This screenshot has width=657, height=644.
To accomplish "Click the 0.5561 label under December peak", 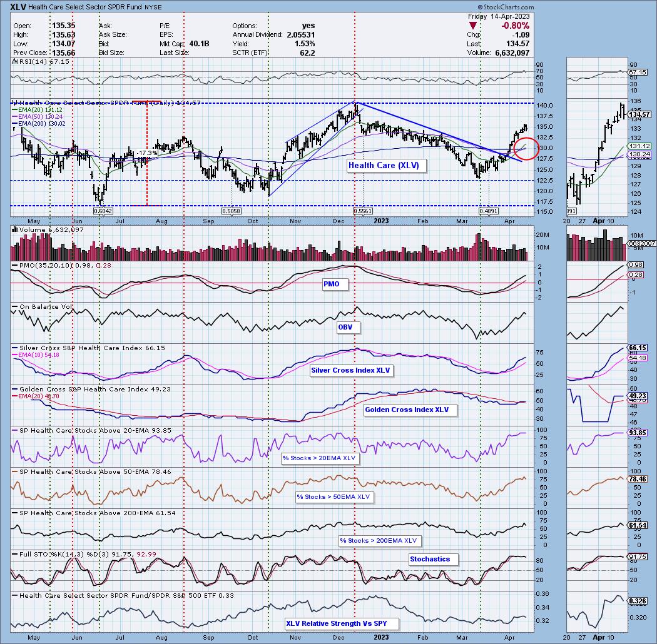I will (x=363, y=211).
